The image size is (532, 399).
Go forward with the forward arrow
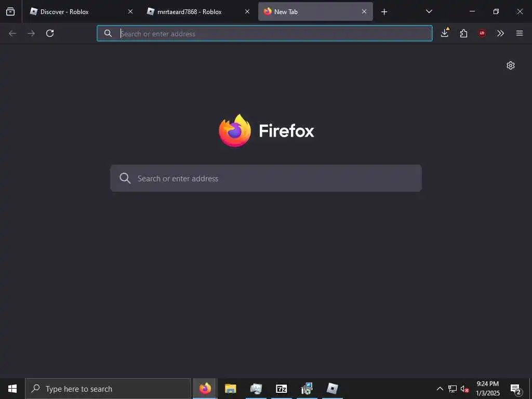click(x=31, y=33)
